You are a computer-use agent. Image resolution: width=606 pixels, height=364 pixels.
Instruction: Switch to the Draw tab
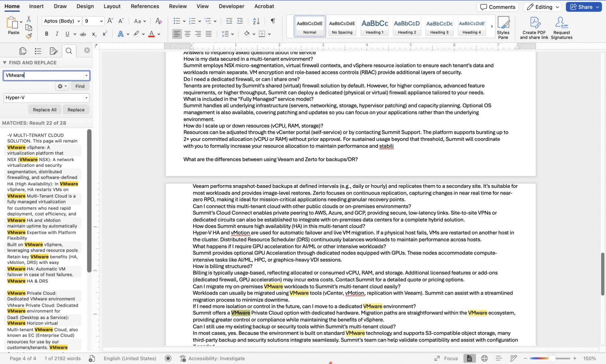pyautogui.click(x=60, y=6)
